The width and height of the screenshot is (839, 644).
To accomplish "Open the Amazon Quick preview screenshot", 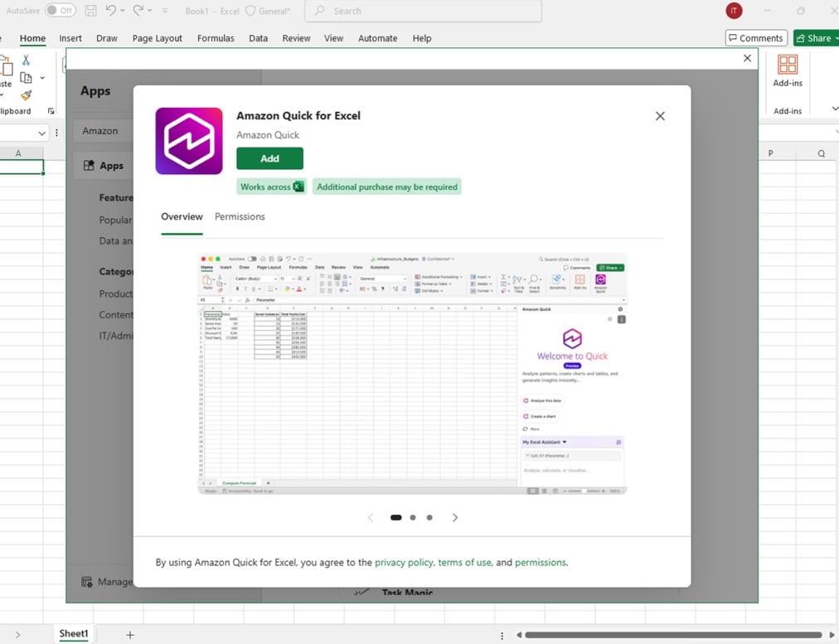I will pos(412,373).
